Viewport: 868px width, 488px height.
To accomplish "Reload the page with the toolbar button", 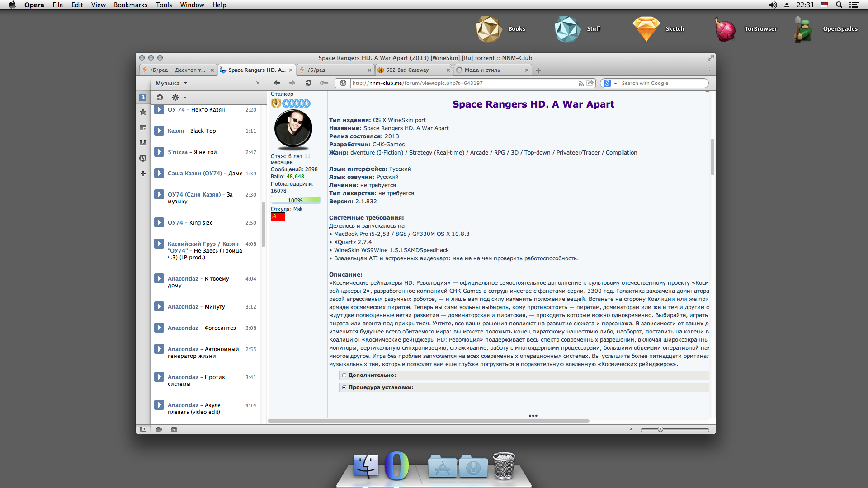I will 308,83.
